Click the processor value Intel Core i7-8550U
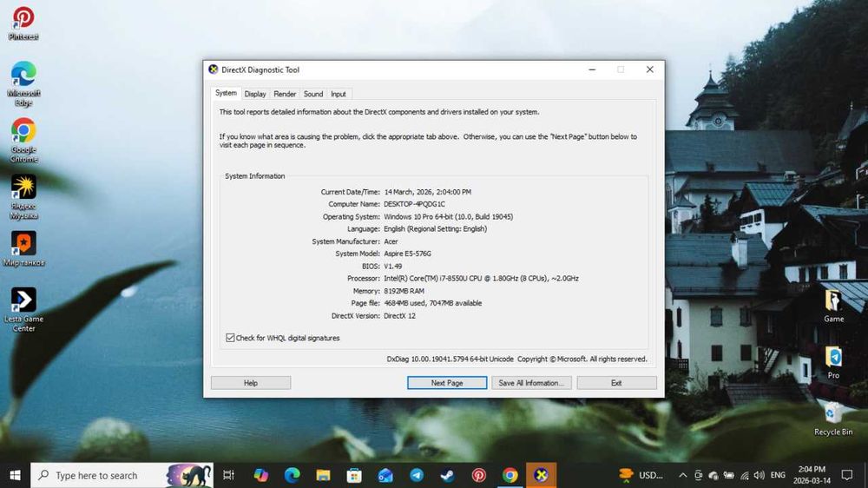868x488 pixels. coord(481,279)
